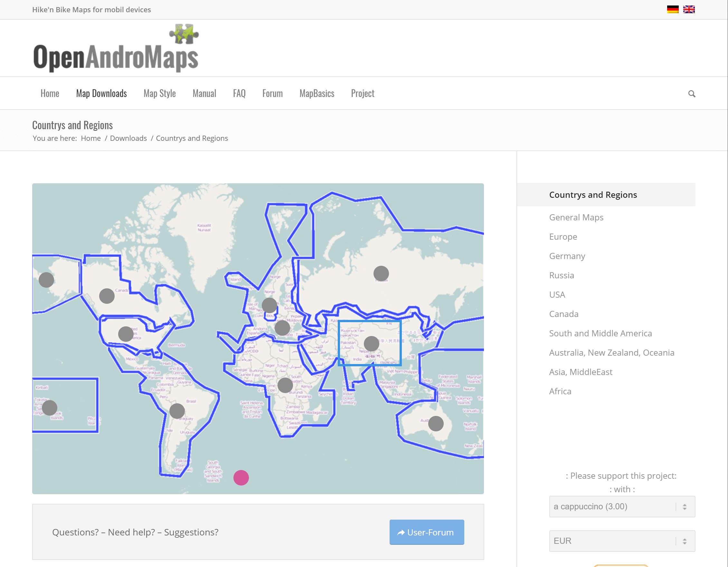The height and width of the screenshot is (567, 728).
Task: Open the cappuccino donation amount dropdown
Action: (x=622, y=507)
